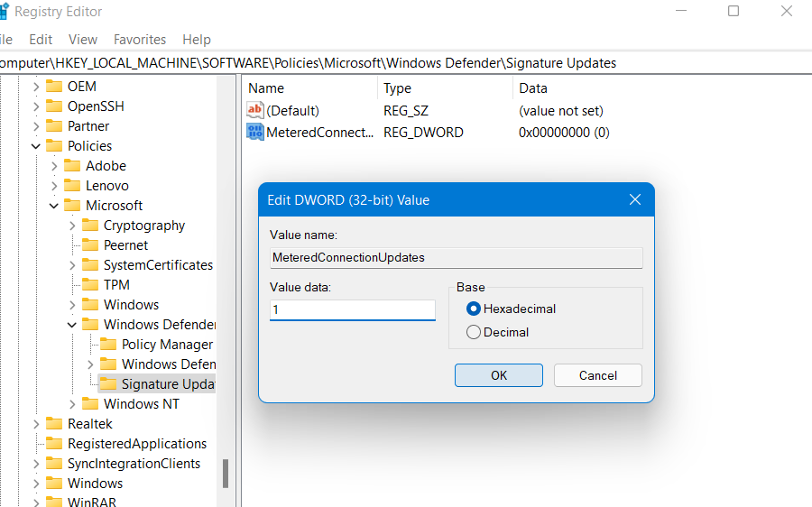Click the Adobe folder icon
The image size is (812, 507).
click(72, 166)
